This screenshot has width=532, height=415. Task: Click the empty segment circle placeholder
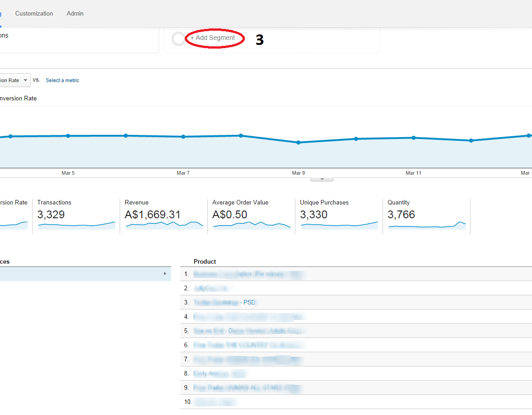178,39
